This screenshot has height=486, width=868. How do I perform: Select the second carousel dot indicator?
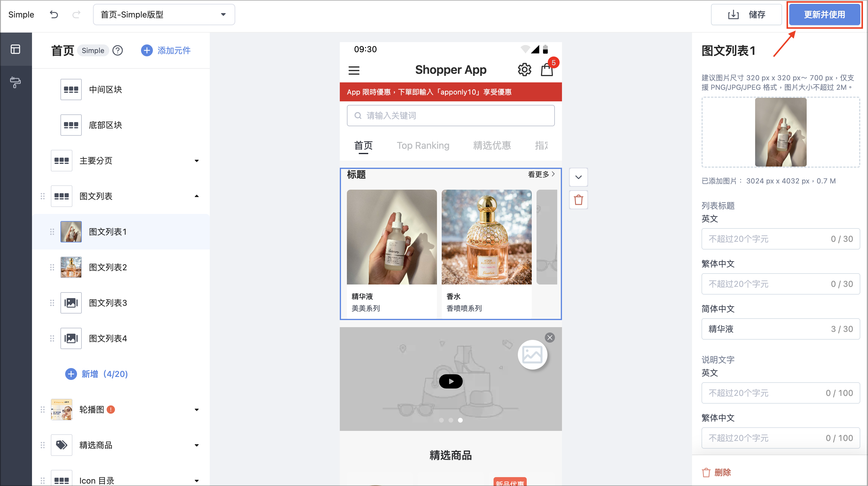pos(451,420)
